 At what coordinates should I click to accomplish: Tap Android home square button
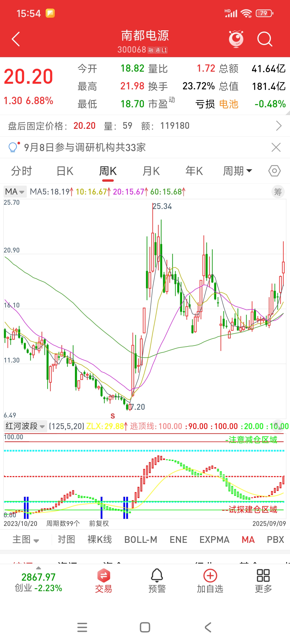point(145,627)
